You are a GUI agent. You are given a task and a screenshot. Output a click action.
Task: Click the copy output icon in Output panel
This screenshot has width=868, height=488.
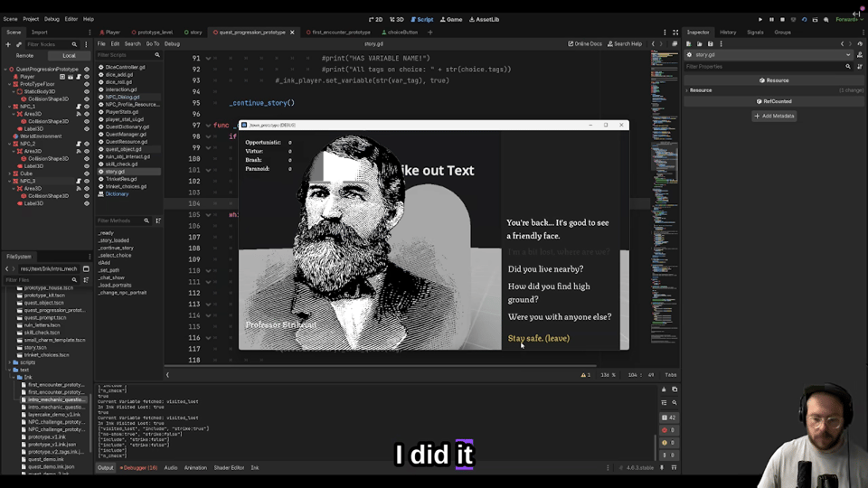pyautogui.click(x=675, y=389)
